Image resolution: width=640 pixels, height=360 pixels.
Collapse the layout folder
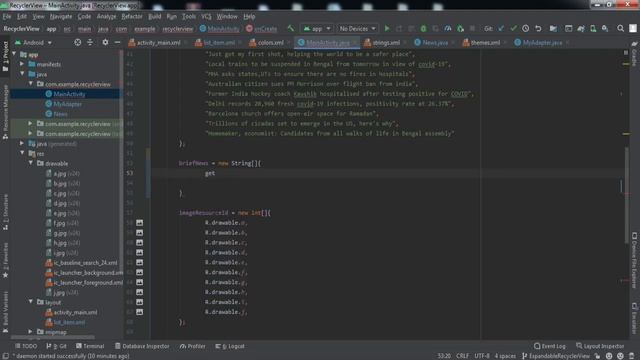[31, 302]
